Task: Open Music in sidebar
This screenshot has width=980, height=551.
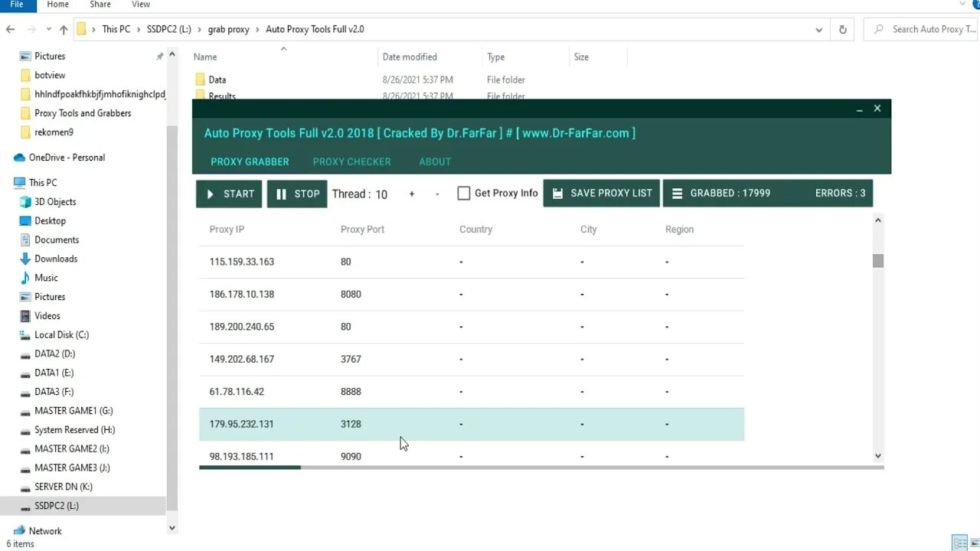Action: (x=46, y=278)
